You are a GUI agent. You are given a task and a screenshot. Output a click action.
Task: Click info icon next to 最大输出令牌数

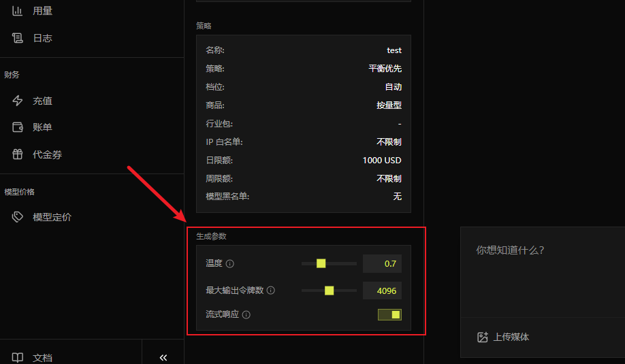[271, 291]
